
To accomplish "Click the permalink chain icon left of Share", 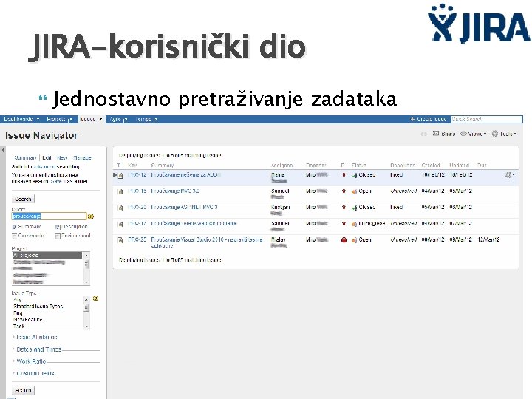I will [x=424, y=134].
